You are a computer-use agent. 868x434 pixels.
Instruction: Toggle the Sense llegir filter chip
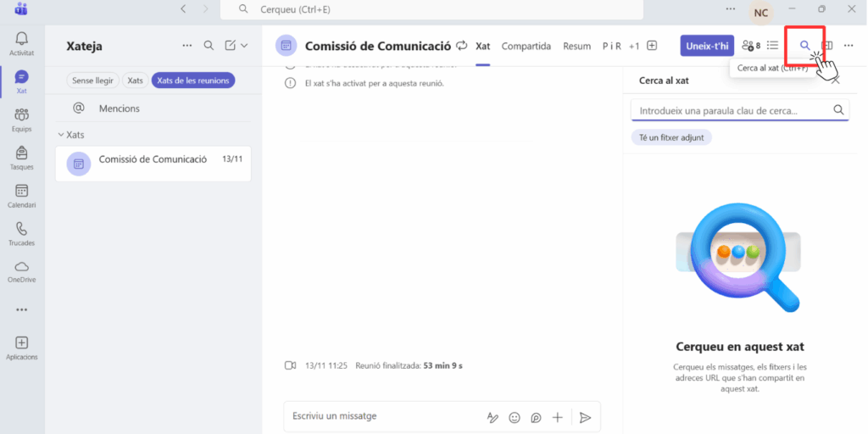pos(92,81)
